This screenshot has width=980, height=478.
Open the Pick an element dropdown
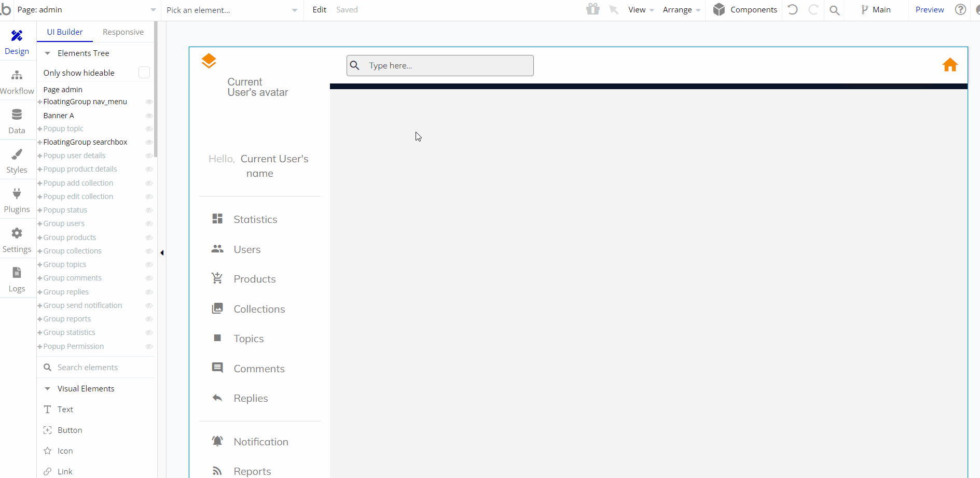point(232,10)
